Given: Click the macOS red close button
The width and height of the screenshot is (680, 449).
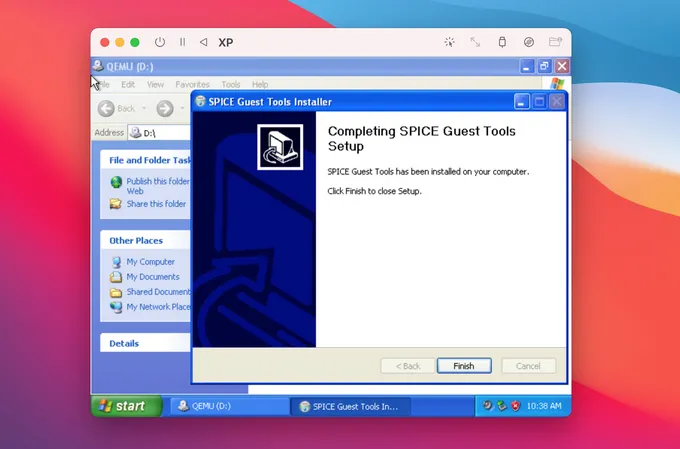Looking at the screenshot, I should (x=105, y=42).
